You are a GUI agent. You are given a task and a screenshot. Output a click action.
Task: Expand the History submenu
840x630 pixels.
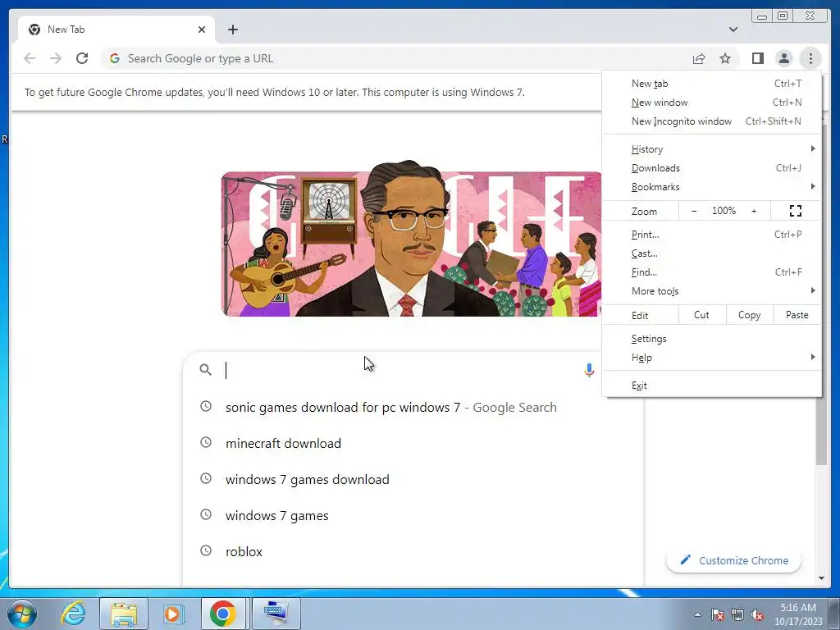coord(711,149)
